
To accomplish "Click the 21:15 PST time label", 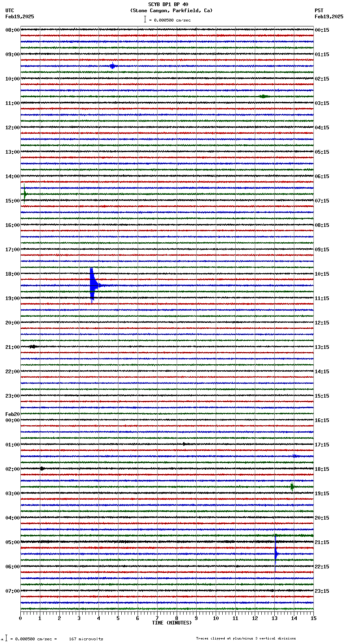I will click(322, 542).
